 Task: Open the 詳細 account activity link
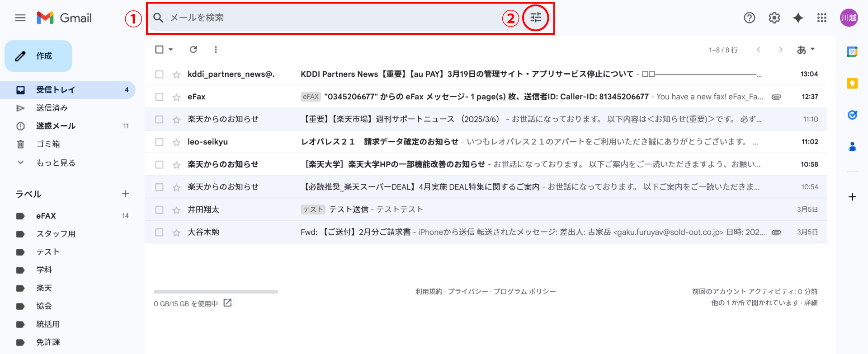click(811, 303)
